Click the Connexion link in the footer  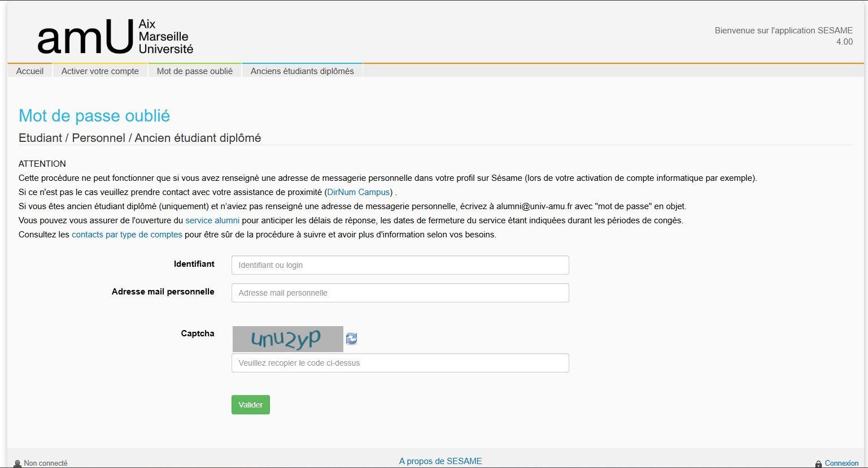pos(841,463)
